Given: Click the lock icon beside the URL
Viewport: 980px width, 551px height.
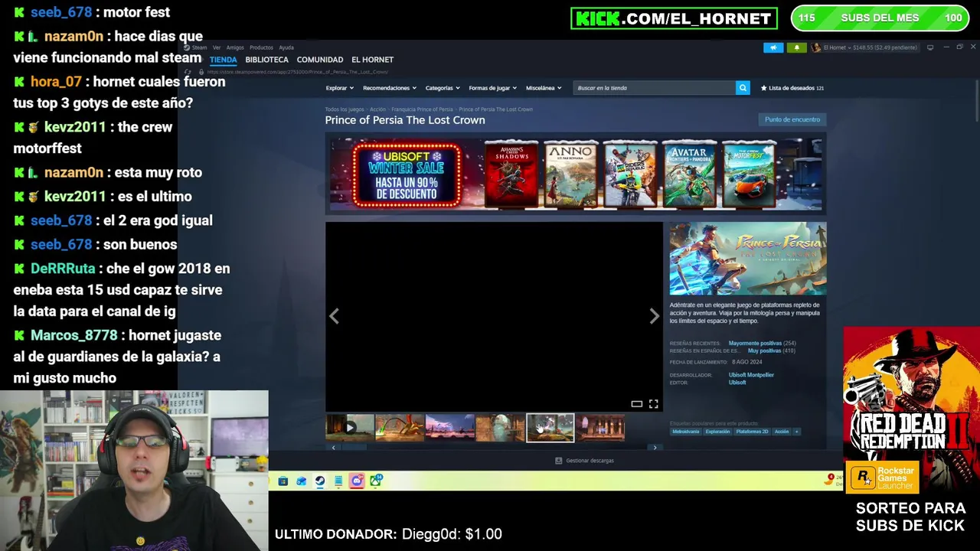Looking at the screenshot, I should click(x=201, y=72).
